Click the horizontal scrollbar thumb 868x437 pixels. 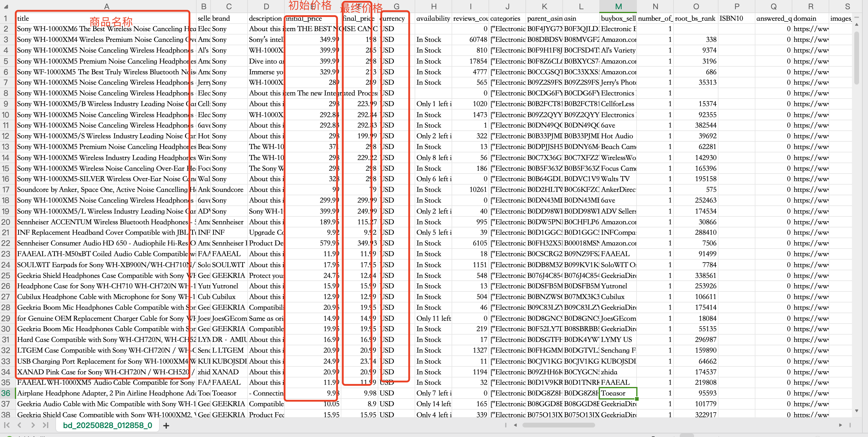point(558,425)
